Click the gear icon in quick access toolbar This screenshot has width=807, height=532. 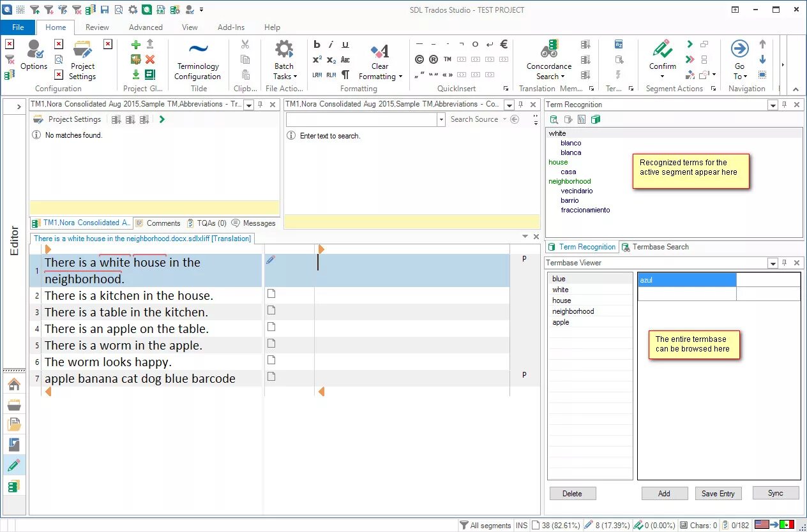click(133, 10)
